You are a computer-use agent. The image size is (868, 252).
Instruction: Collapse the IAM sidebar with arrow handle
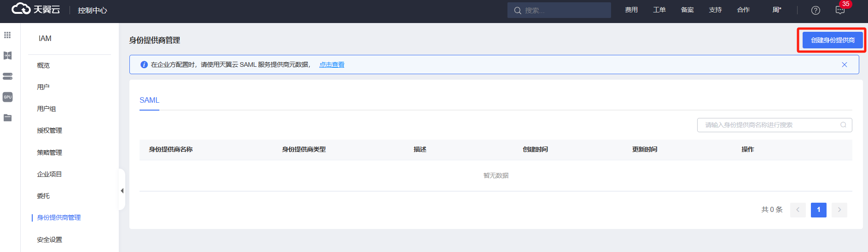[x=122, y=190]
